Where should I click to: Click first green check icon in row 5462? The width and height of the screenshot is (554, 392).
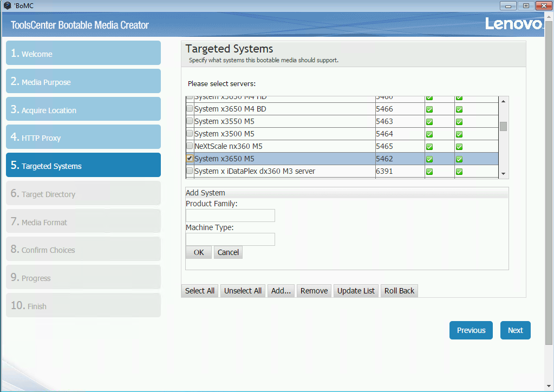tap(429, 159)
